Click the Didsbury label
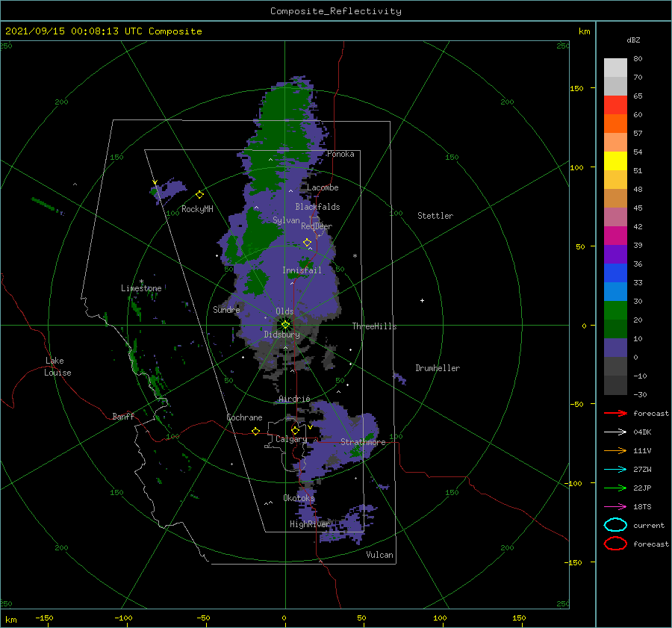 click(281, 335)
